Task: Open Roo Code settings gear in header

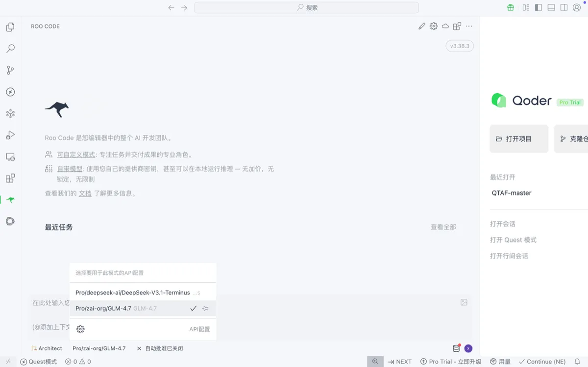Action: click(x=434, y=26)
